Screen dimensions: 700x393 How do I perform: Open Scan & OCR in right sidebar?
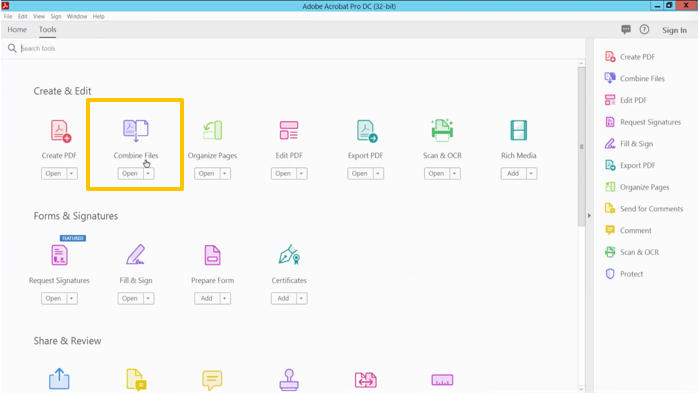click(x=632, y=252)
